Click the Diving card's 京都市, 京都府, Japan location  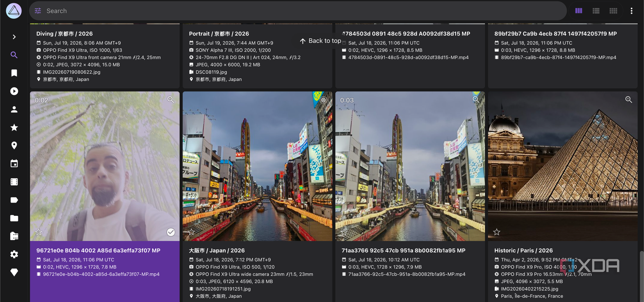66,79
